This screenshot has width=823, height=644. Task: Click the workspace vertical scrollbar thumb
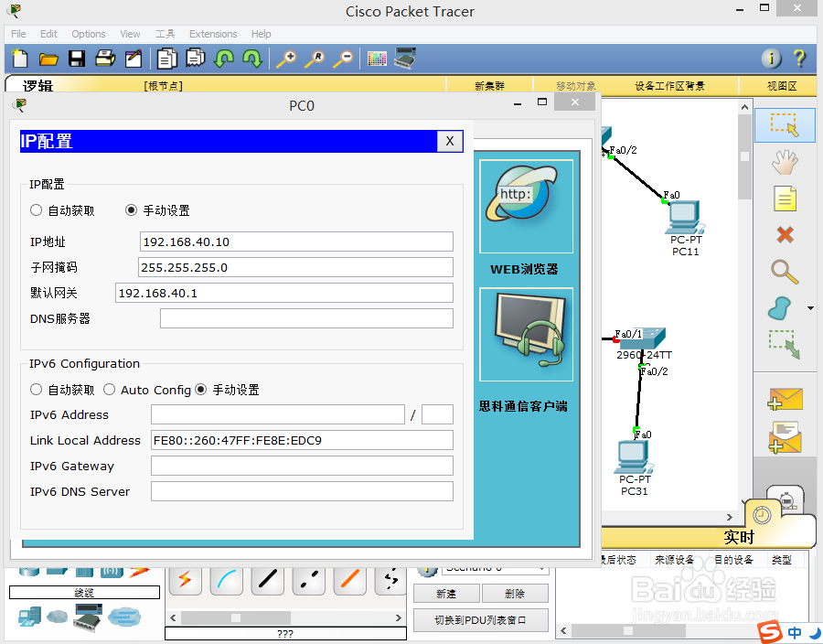point(744,156)
